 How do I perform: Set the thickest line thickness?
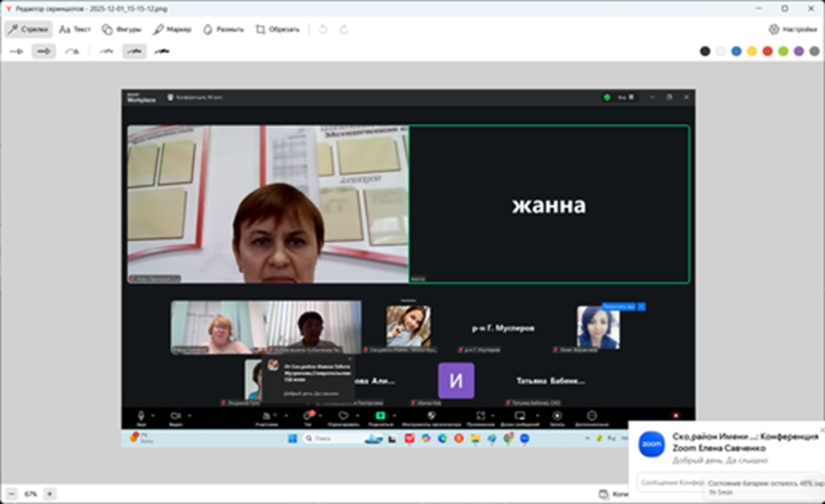(x=162, y=52)
